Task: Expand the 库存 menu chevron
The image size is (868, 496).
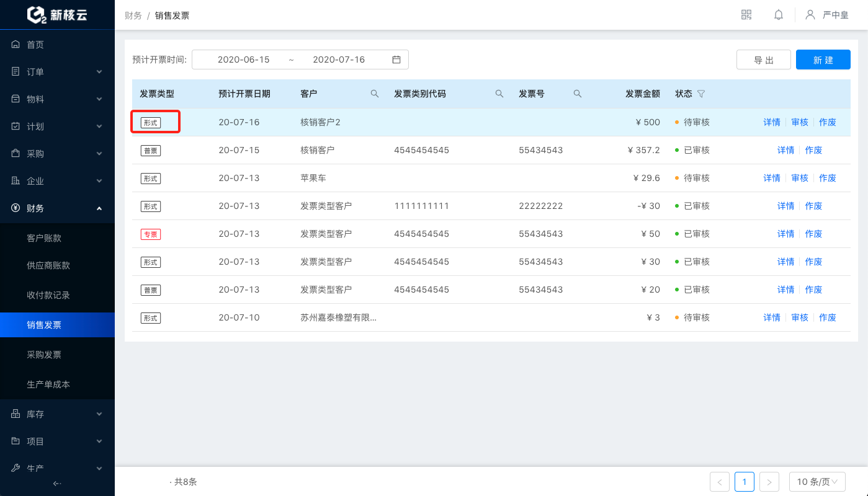Action: click(x=99, y=414)
